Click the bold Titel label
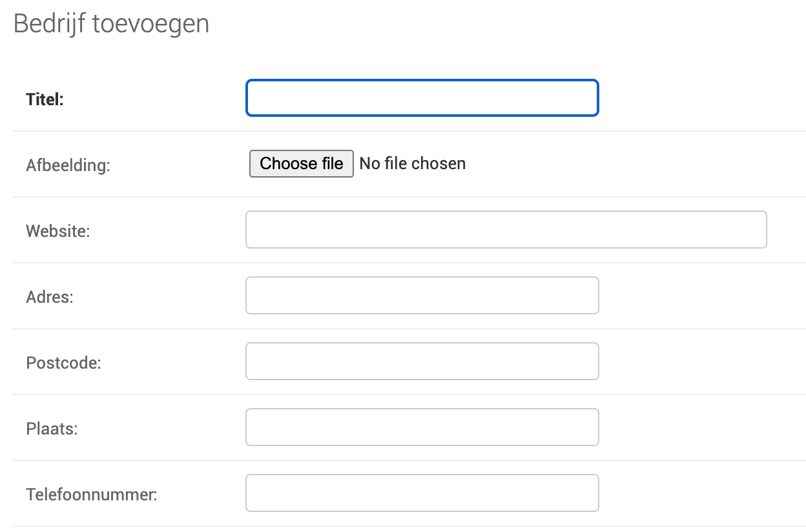Image resolution: width=806 pixels, height=532 pixels. pyautogui.click(x=45, y=99)
